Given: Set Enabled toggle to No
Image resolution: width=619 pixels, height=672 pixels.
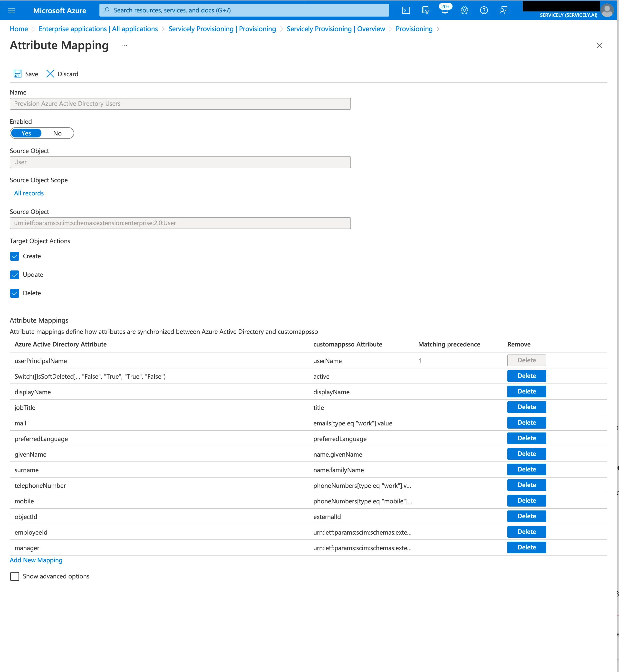Looking at the screenshot, I should click(57, 133).
